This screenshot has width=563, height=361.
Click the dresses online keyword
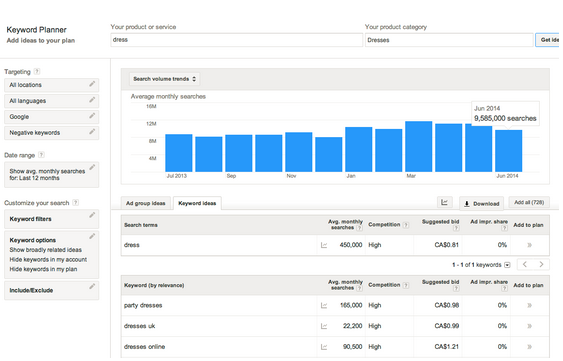click(x=144, y=347)
